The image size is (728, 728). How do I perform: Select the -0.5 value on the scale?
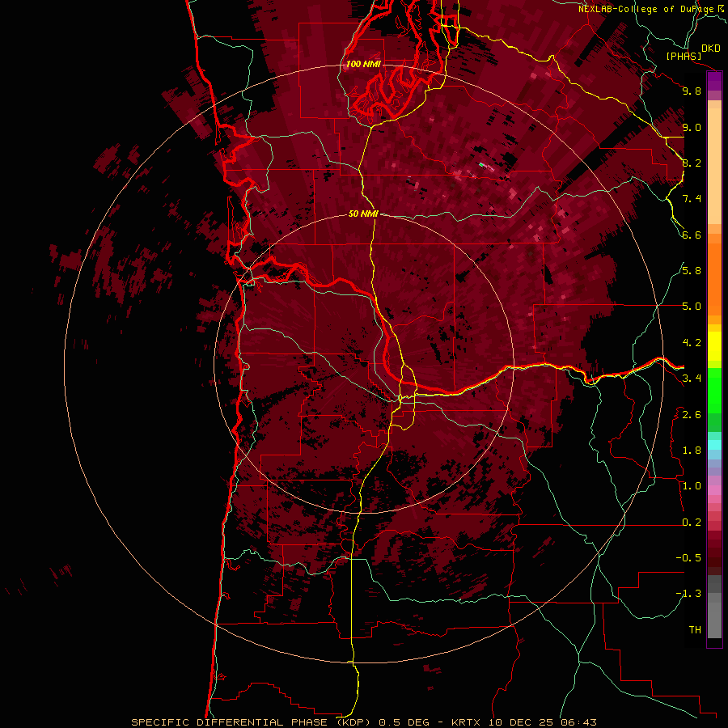[688, 558]
